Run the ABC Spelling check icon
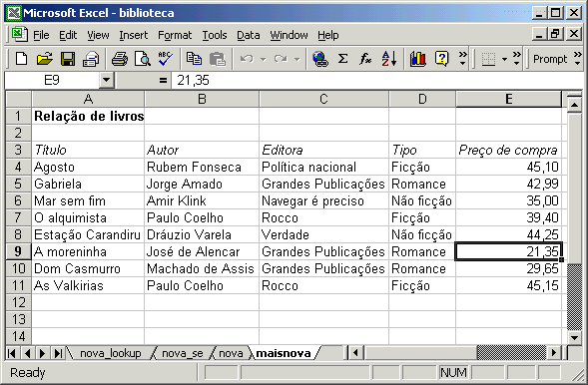Image resolution: width=588 pixels, height=385 pixels. [x=165, y=59]
